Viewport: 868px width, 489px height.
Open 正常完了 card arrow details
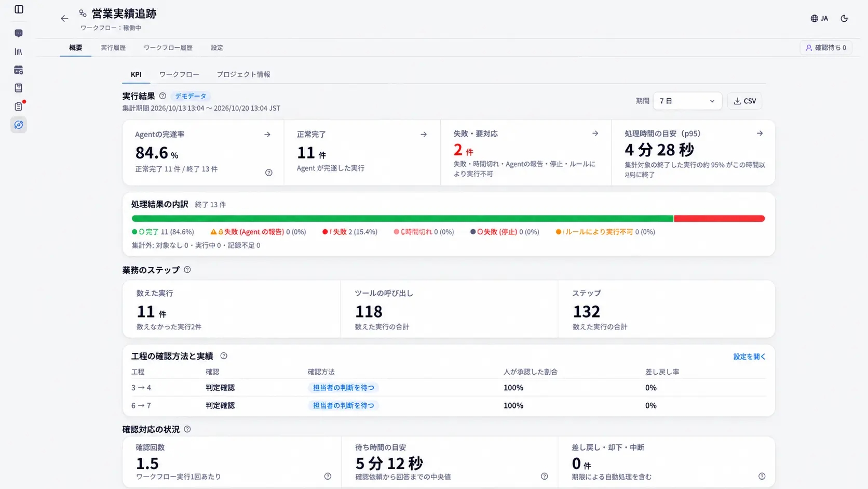[x=424, y=134]
